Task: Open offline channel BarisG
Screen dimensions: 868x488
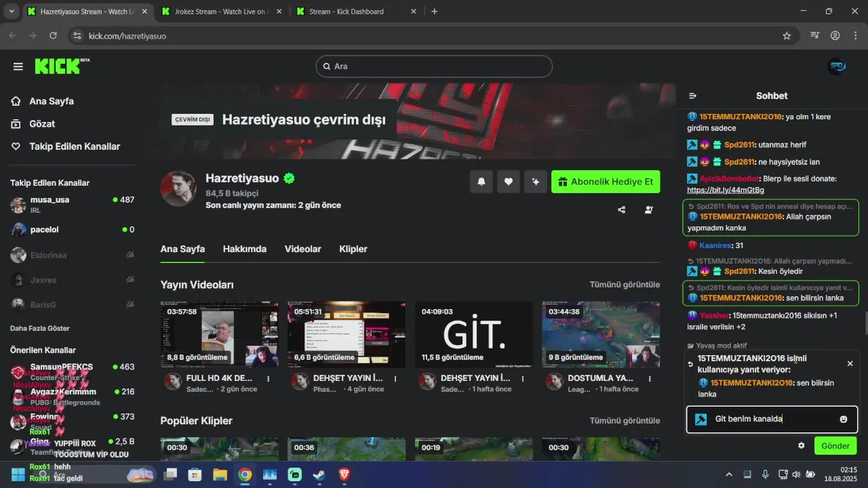Action: [73, 305]
